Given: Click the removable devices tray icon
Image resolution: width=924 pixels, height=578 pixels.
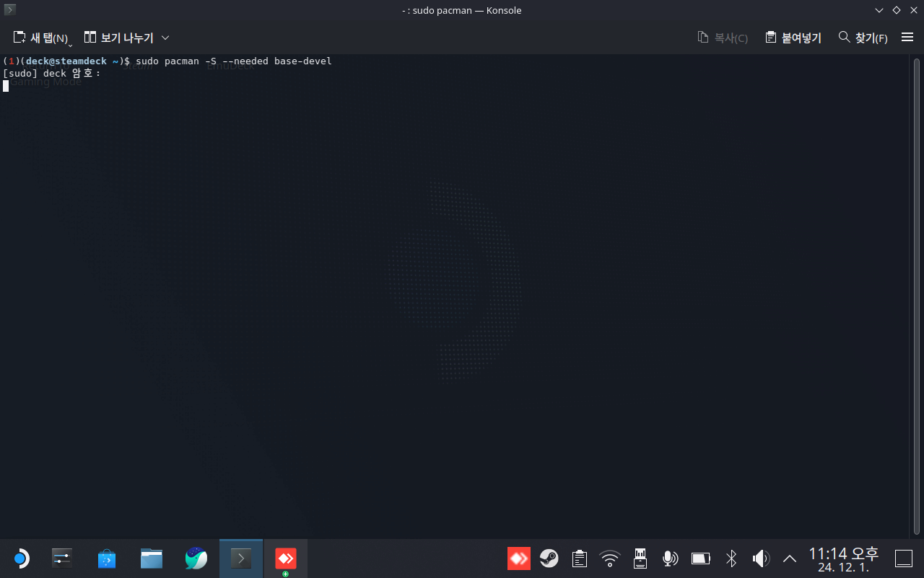Looking at the screenshot, I should [x=640, y=558].
